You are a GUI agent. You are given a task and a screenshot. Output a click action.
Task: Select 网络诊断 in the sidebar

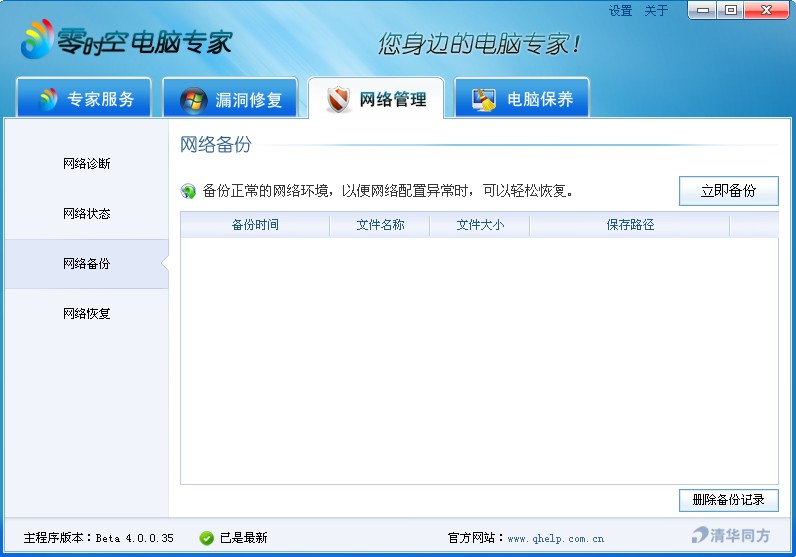[87, 163]
